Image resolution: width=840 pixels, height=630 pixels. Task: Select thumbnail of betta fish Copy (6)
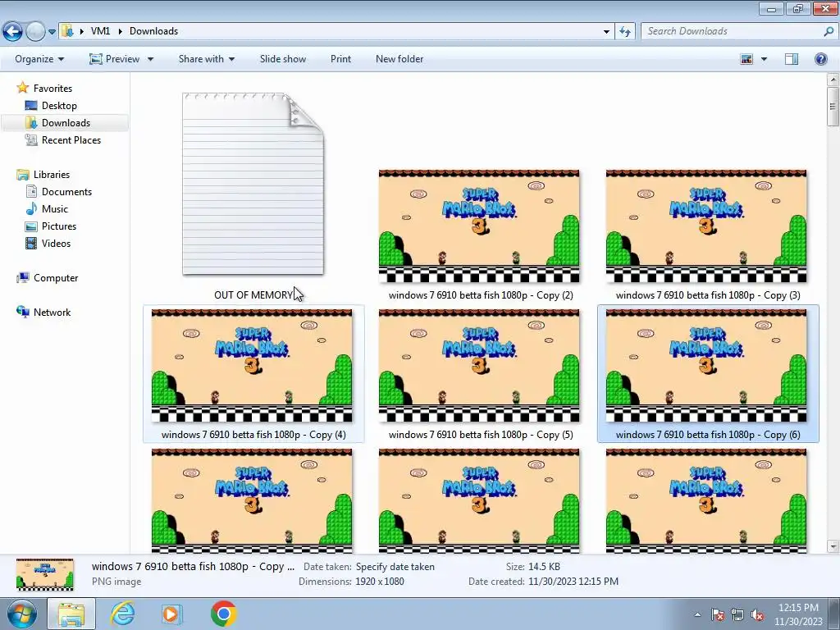(x=706, y=366)
